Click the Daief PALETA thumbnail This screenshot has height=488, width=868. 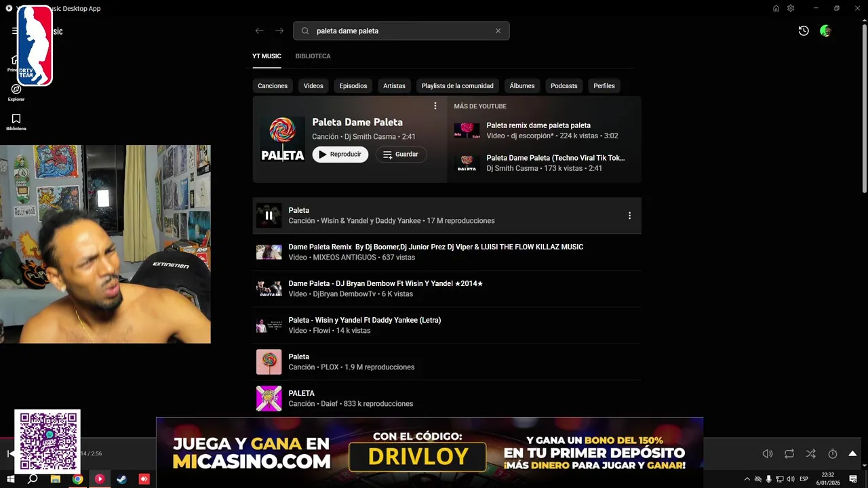269,399
